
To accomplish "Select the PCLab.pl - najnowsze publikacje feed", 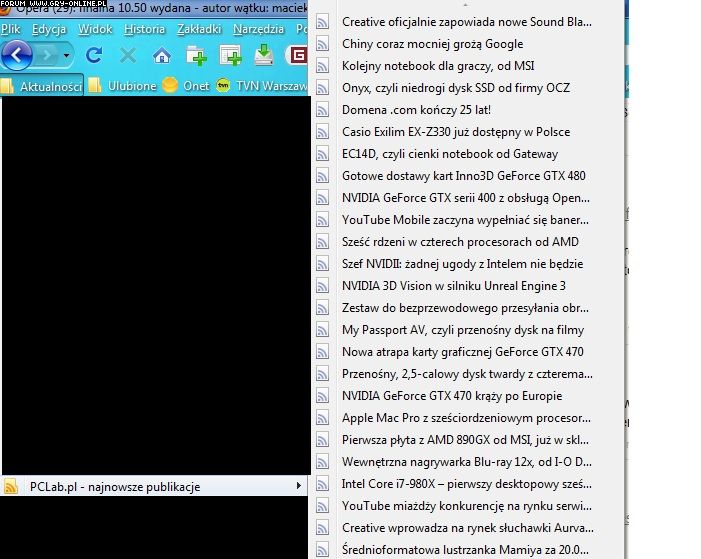I will coord(154,486).
